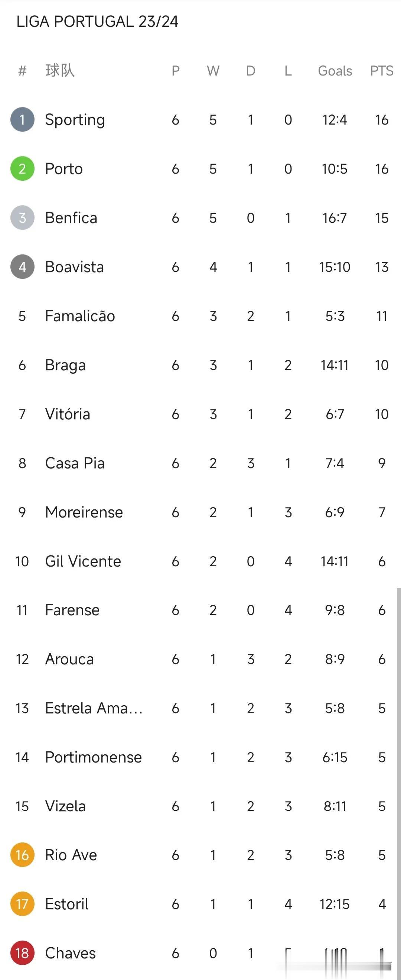Click the blue rank 1 badge
This screenshot has height=980, width=401.
pos(22,119)
